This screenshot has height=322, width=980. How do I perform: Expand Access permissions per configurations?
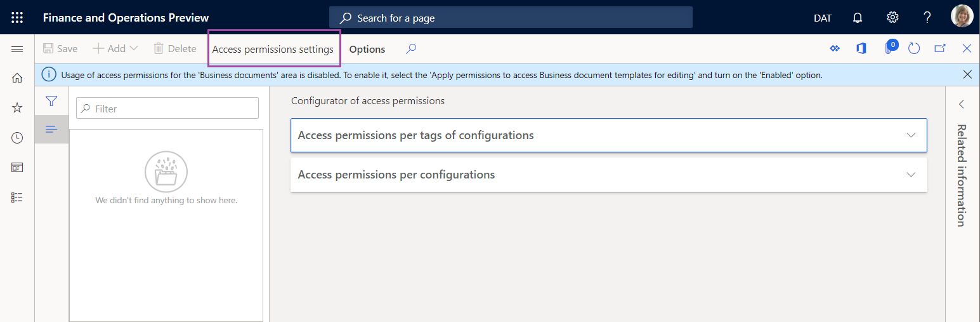coord(609,175)
